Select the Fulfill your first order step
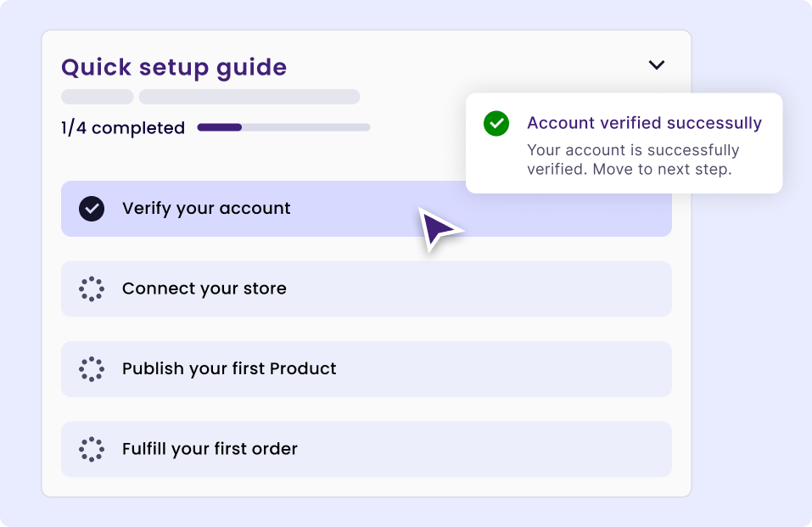The image size is (812, 527). [x=365, y=449]
